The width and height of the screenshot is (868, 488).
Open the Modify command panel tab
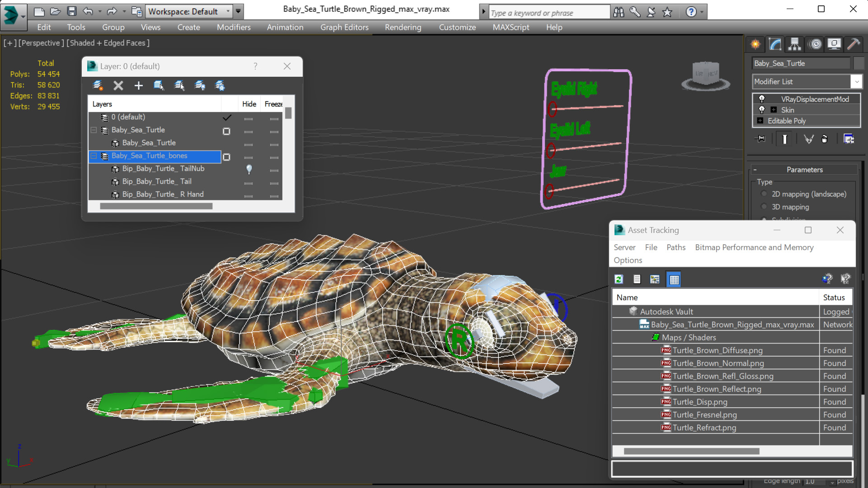click(775, 44)
